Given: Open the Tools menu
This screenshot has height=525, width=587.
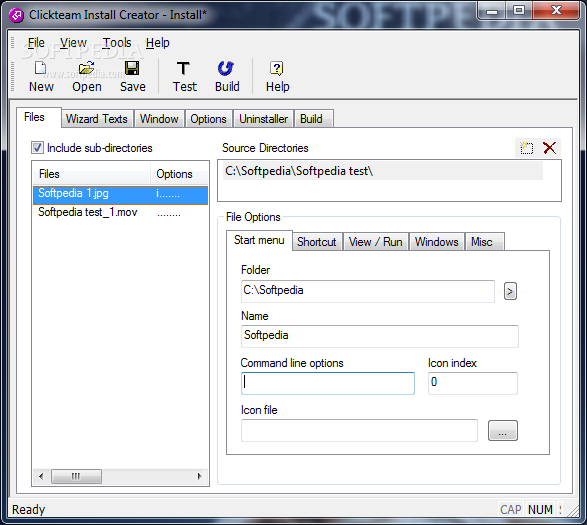Looking at the screenshot, I should point(117,43).
